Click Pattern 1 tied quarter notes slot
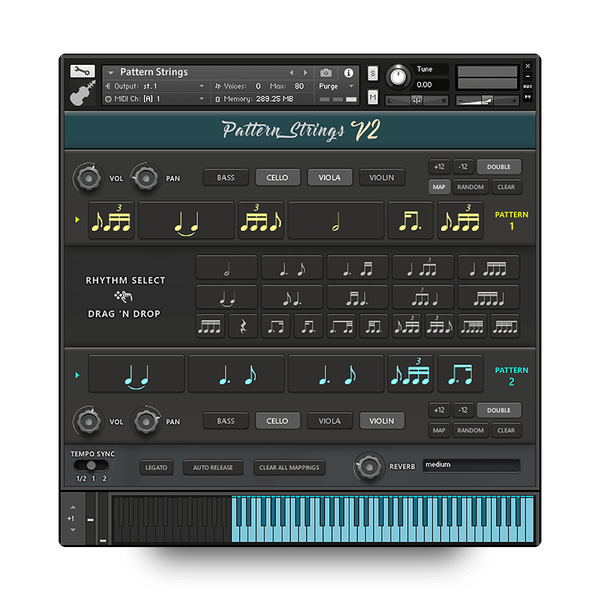The image size is (600, 600). [186, 221]
